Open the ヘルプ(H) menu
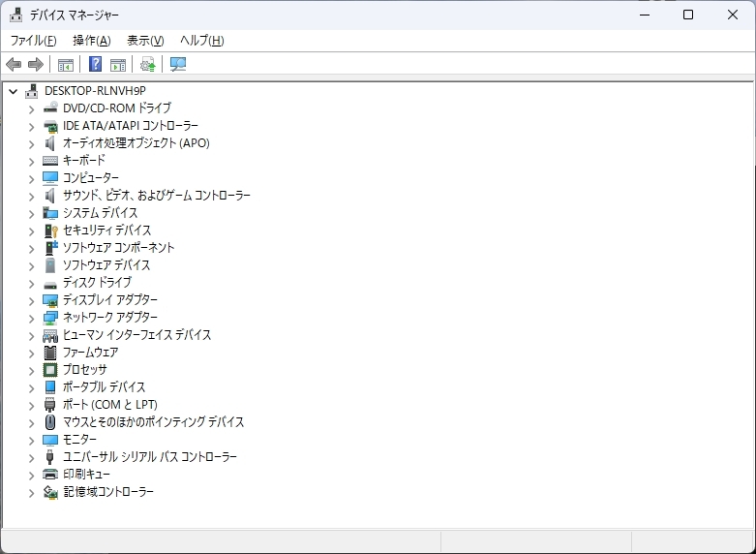 (202, 41)
